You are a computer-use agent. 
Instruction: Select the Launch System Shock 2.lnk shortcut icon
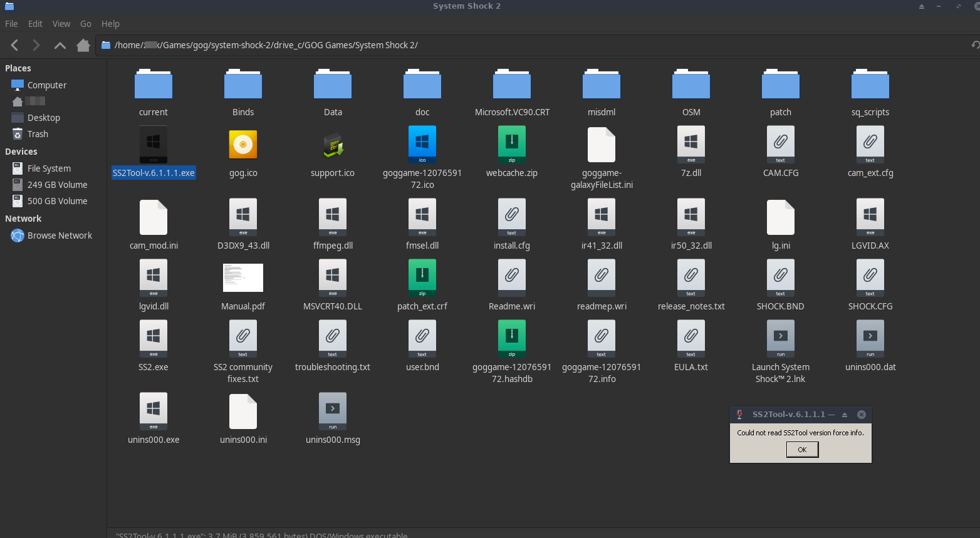click(781, 339)
